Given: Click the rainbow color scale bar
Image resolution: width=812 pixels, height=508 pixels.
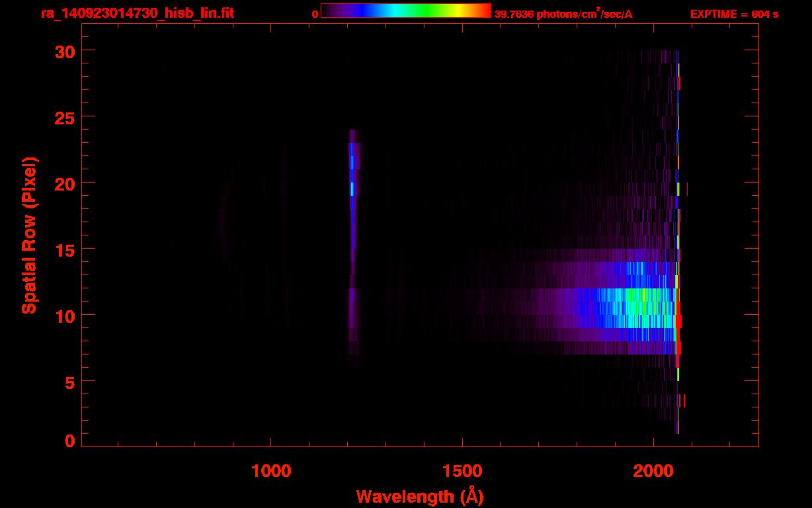Looking at the screenshot, I should pyautogui.click(x=406, y=11).
